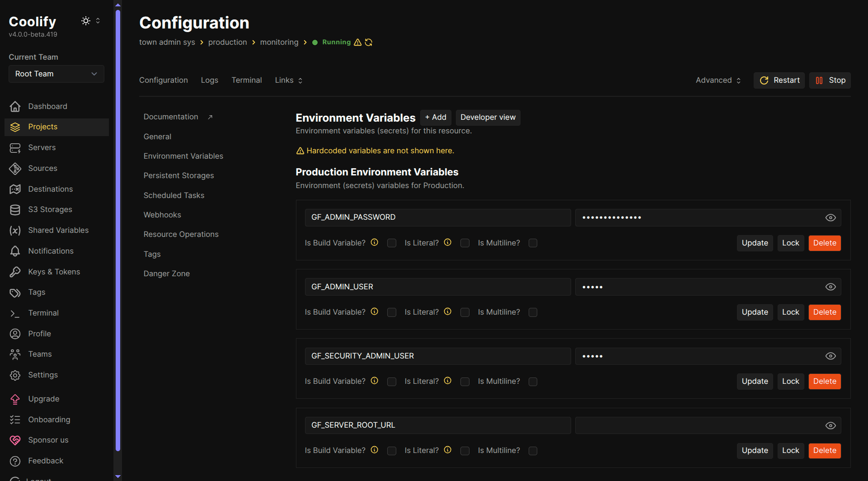
Task: Open Sources from the sidebar
Action: [x=15, y=168]
